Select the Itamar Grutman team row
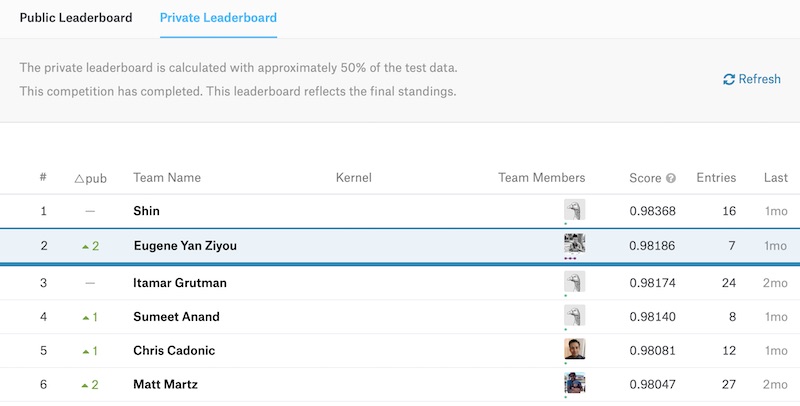 click(x=180, y=283)
